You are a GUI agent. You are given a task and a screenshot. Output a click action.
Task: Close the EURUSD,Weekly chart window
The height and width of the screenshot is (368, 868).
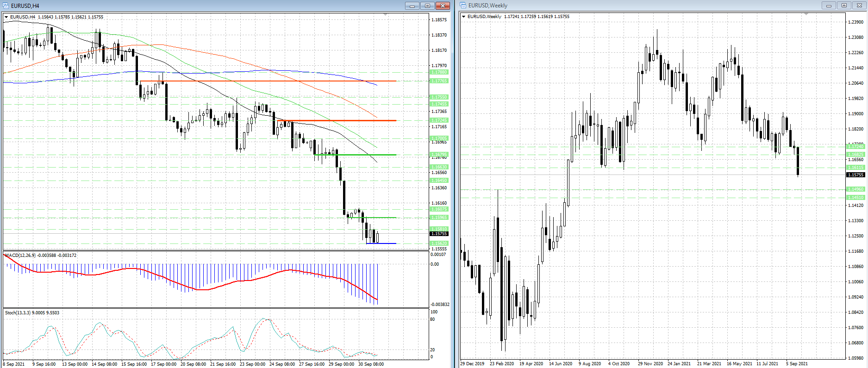click(859, 6)
